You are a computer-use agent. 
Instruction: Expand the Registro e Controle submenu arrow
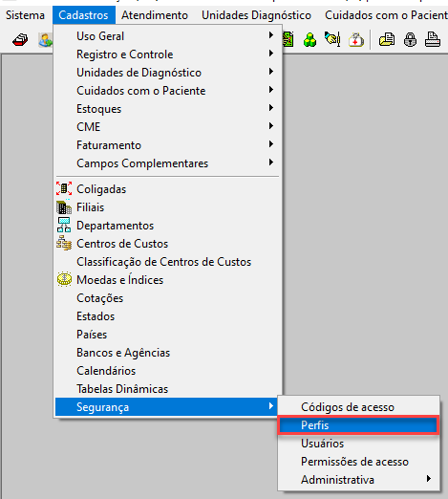[271, 54]
